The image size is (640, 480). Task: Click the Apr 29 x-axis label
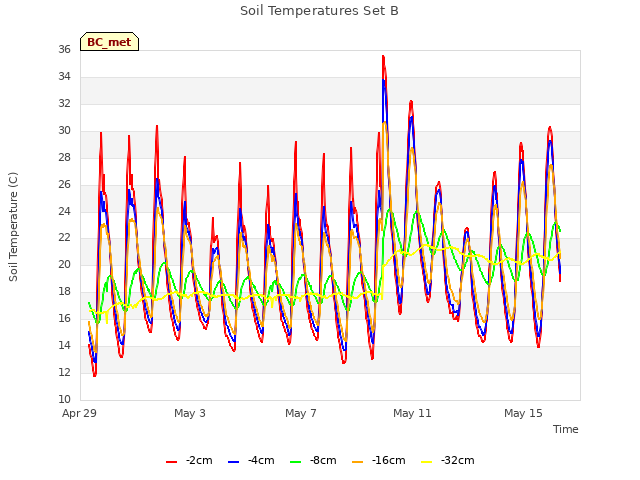coord(80,413)
